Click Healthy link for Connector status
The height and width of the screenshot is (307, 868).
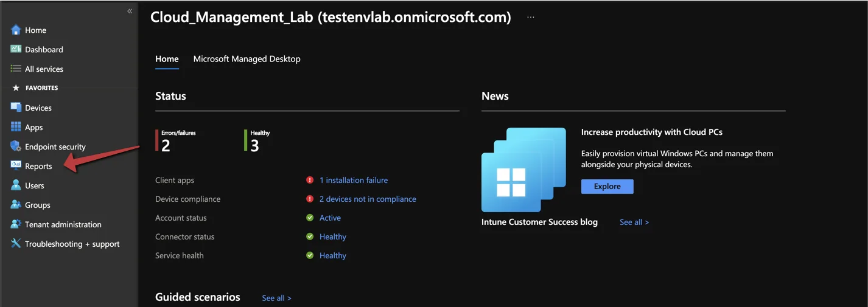click(x=333, y=236)
